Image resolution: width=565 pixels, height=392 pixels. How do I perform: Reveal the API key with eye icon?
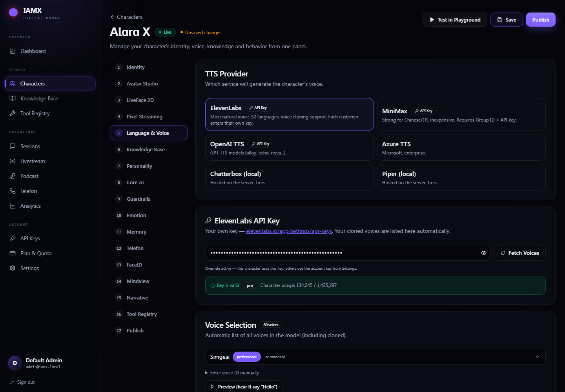click(x=483, y=253)
